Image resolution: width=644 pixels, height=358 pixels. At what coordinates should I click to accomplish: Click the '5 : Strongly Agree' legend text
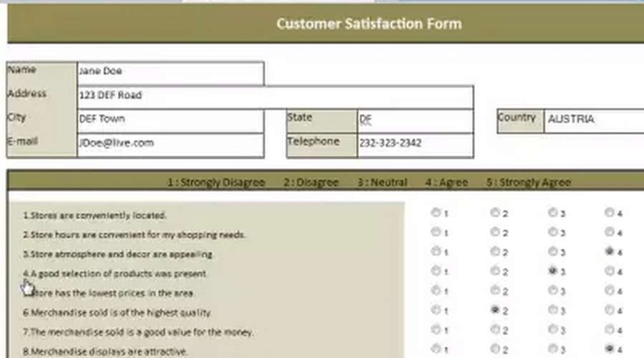(529, 182)
